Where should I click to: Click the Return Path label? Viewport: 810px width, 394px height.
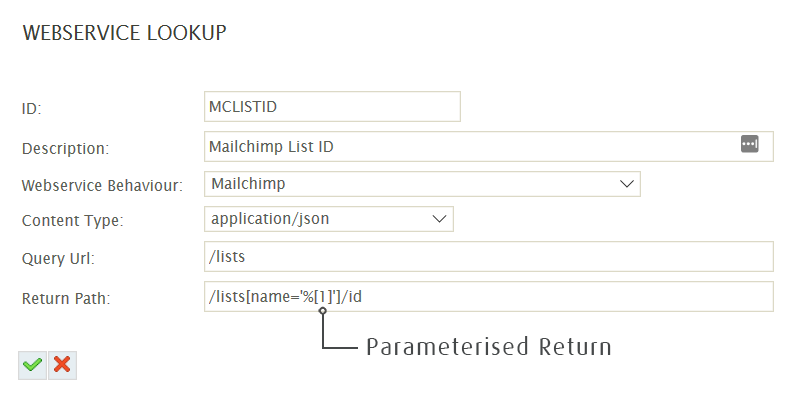[x=66, y=298]
